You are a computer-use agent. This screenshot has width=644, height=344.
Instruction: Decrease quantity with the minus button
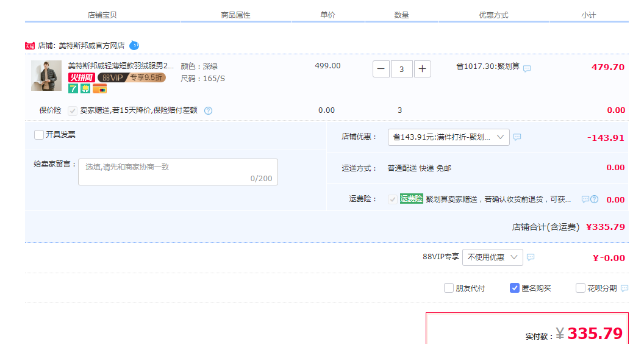click(x=381, y=69)
